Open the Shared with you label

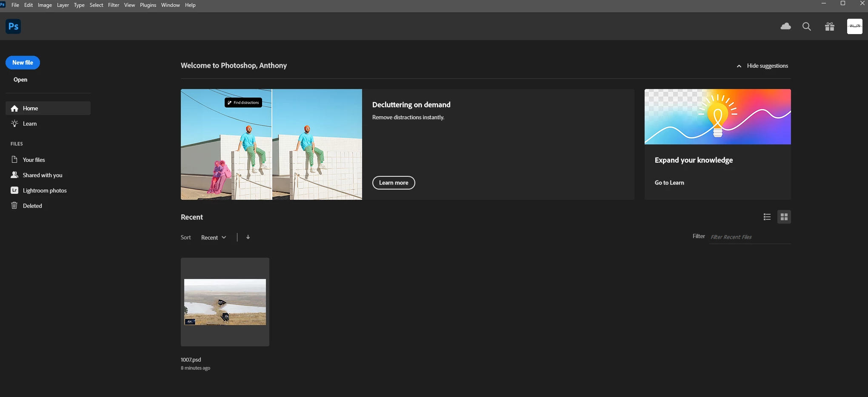click(43, 175)
